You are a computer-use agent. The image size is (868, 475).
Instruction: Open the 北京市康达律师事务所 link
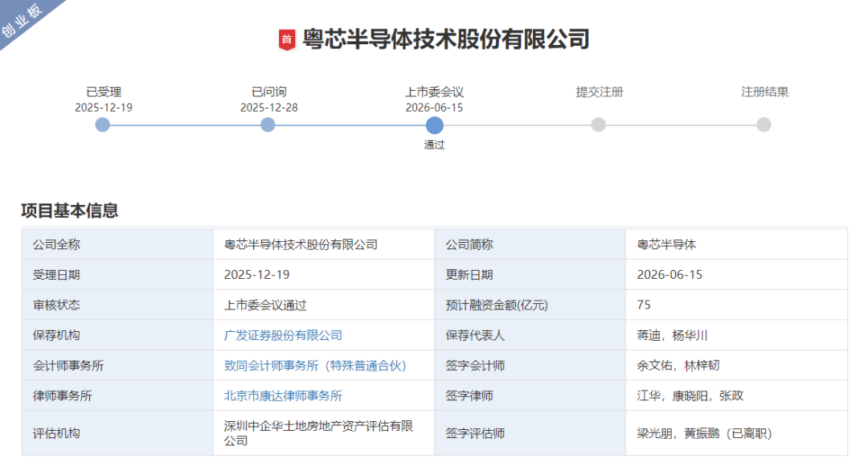[283, 395]
